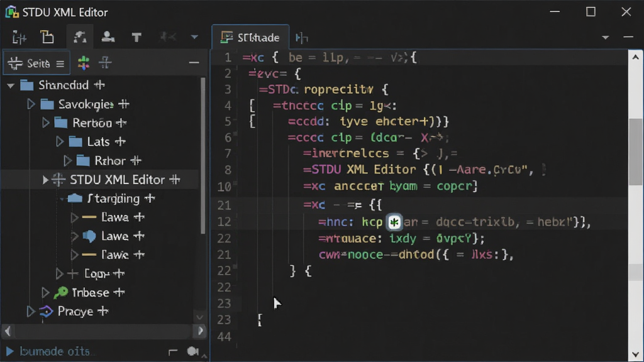Click the STDU XML Editor app icon in title bar

(x=12, y=13)
